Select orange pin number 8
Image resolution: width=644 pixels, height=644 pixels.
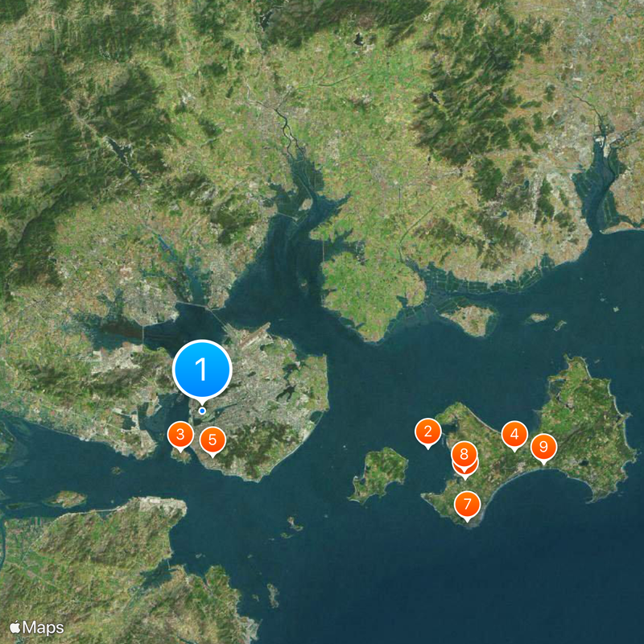[x=464, y=455]
